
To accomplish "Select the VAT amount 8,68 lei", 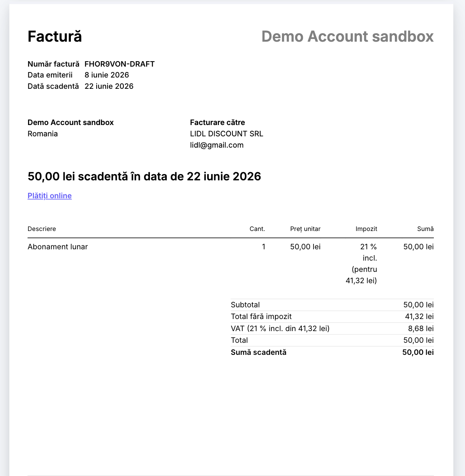I will point(421,328).
